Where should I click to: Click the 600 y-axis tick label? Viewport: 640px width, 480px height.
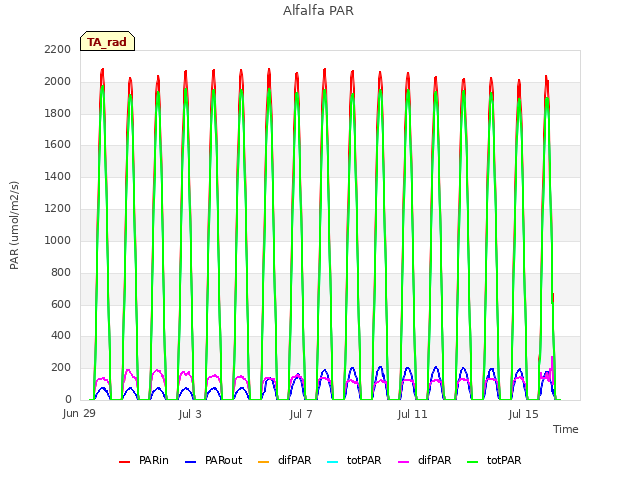tap(61, 304)
